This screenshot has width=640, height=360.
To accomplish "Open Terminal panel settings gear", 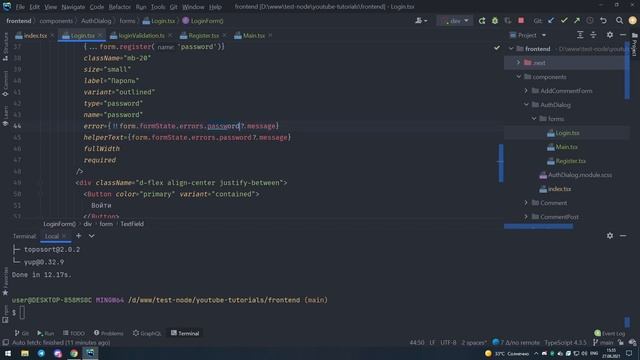I will point(609,236).
